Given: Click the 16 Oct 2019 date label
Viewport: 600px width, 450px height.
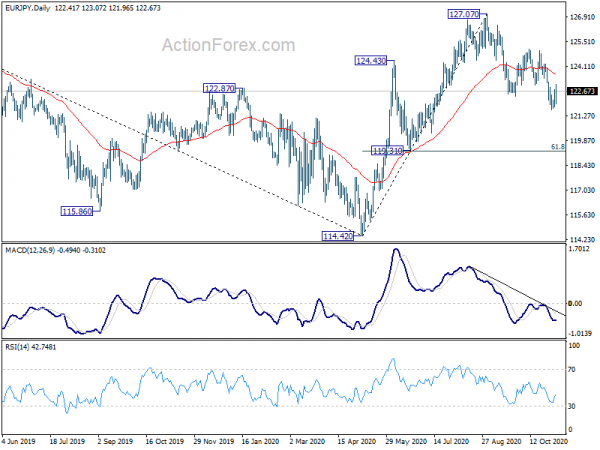Looking at the screenshot, I should coord(164,441).
